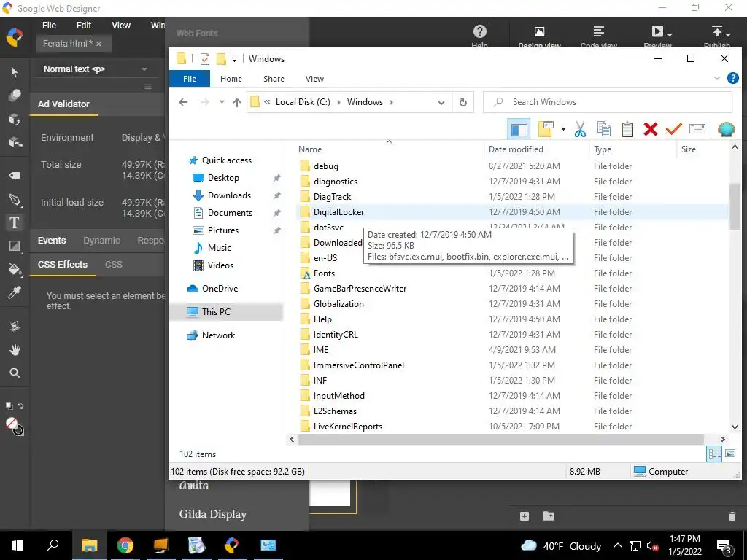
Task: Click the Explorer blue help question mark
Action: tap(732, 78)
